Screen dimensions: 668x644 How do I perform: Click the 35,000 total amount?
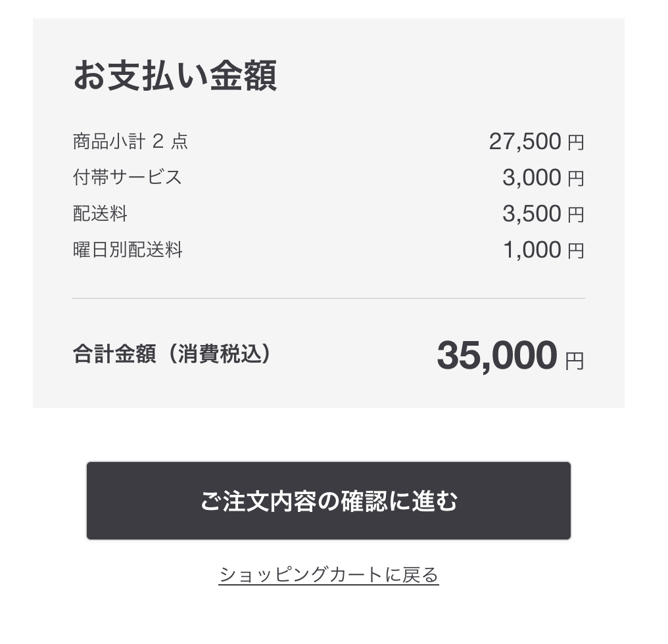[x=496, y=356]
